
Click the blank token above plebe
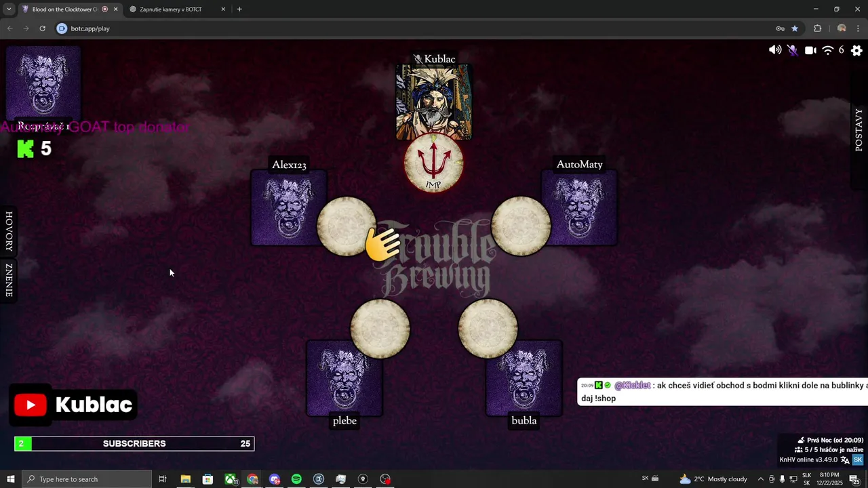(x=380, y=329)
